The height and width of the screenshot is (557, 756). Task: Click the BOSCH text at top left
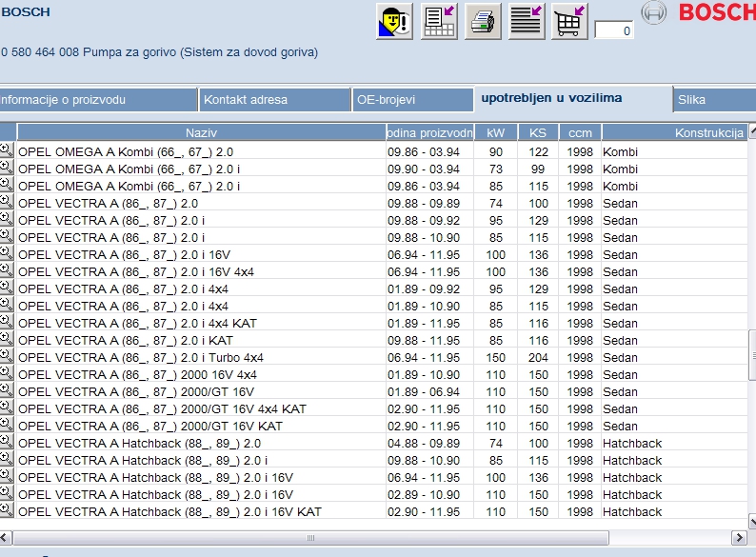pos(26,12)
